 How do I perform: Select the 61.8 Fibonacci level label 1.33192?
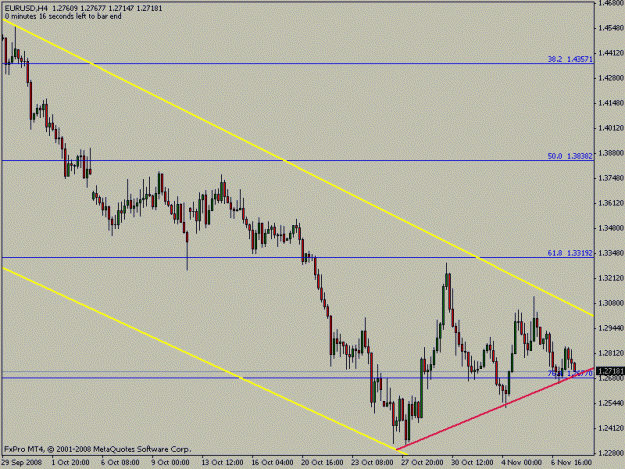point(570,253)
